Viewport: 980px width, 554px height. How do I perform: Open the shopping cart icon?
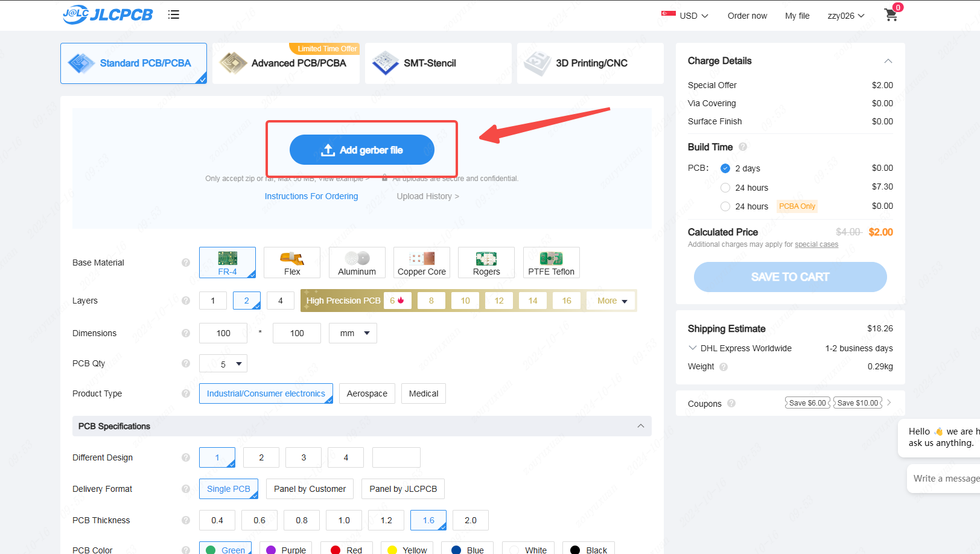tap(891, 15)
